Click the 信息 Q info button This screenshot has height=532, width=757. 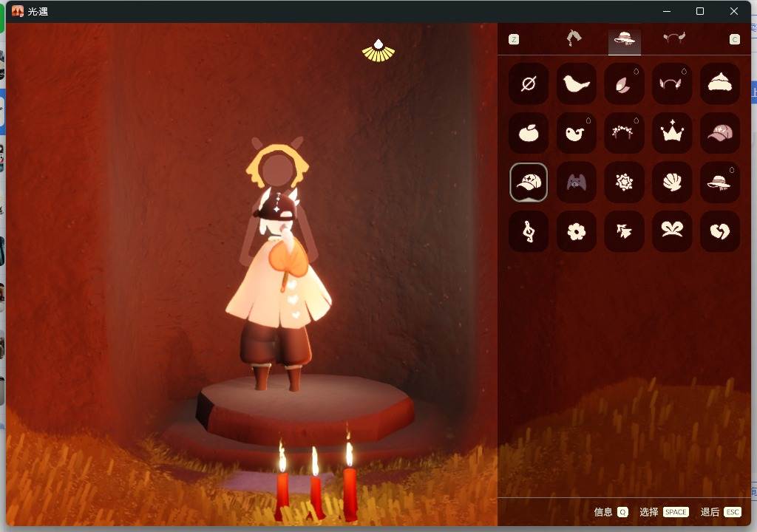(611, 512)
